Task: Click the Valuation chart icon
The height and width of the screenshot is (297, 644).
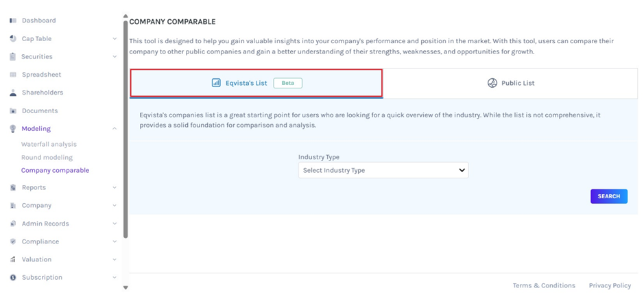Action: [13, 259]
